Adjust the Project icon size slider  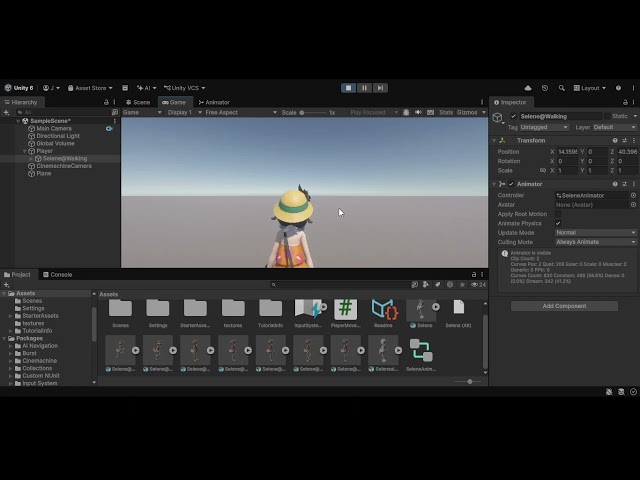click(469, 382)
